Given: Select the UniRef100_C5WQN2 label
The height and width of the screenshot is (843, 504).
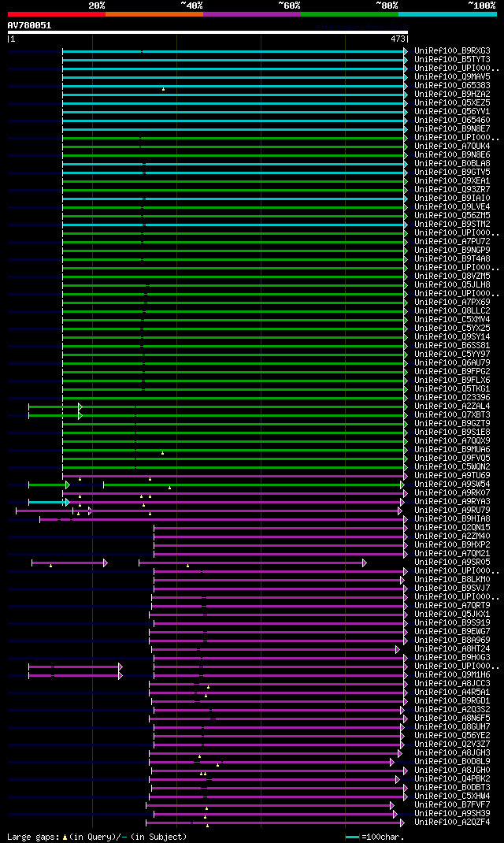Looking at the screenshot, I should [x=452, y=467].
